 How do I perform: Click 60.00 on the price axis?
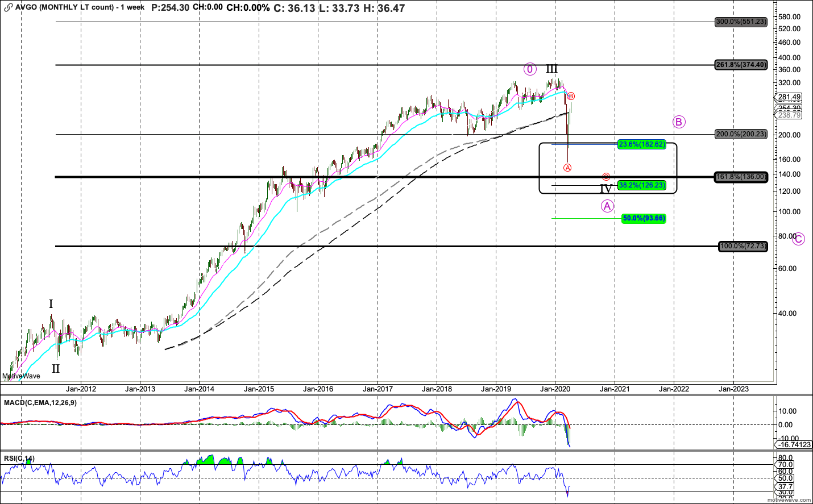click(x=788, y=268)
